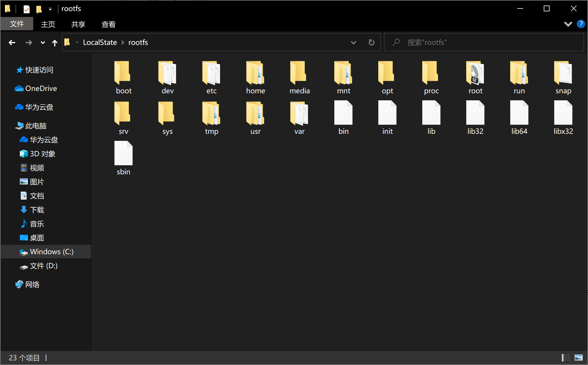
Task: Click LocalState in the address breadcrumb
Action: click(x=100, y=43)
